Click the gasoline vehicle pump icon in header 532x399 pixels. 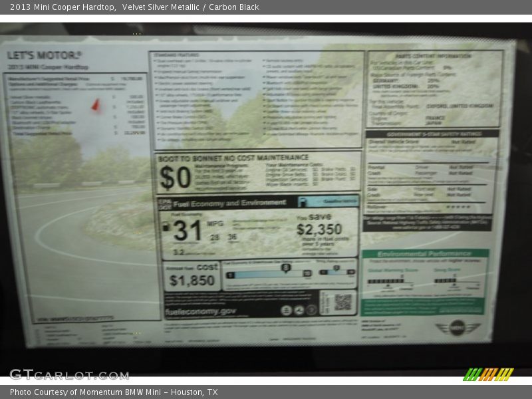coord(303,201)
